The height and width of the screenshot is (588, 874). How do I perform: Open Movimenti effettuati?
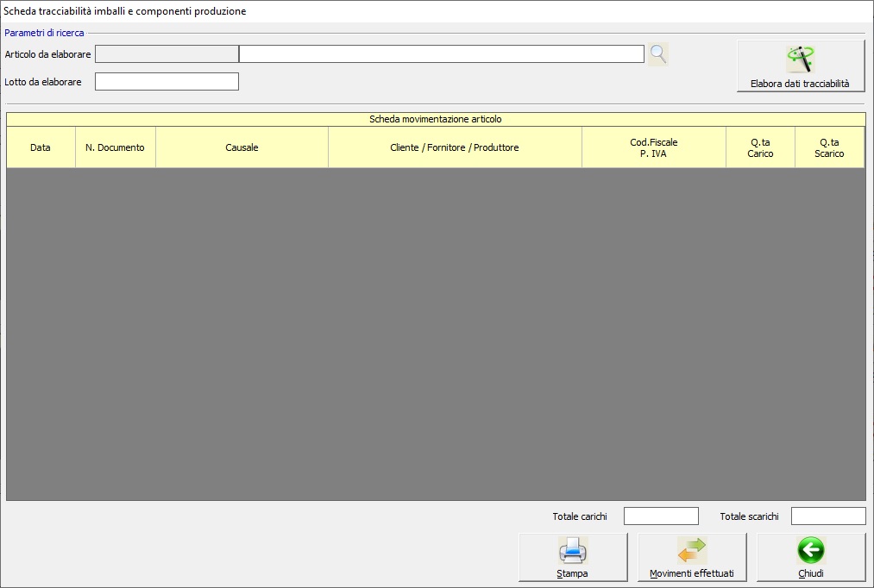(x=692, y=557)
